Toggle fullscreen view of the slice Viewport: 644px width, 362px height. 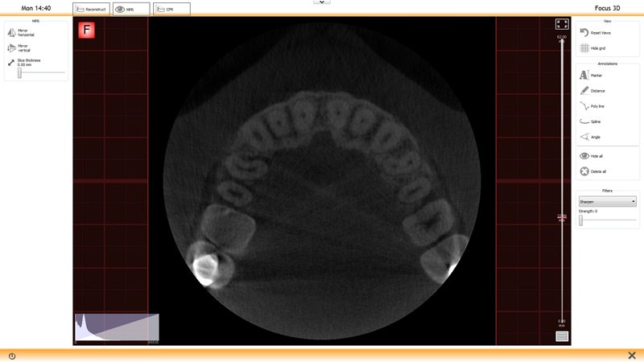pyautogui.click(x=562, y=25)
